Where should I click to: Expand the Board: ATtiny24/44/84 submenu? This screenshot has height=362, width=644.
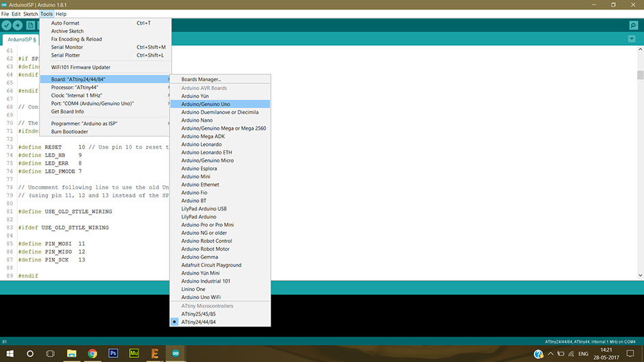[105, 79]
